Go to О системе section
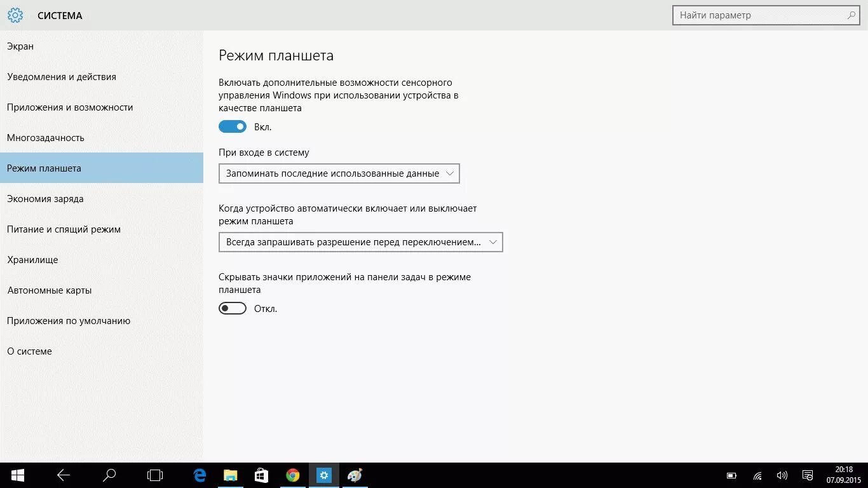 pyautogui.click(x=102, y=351)
